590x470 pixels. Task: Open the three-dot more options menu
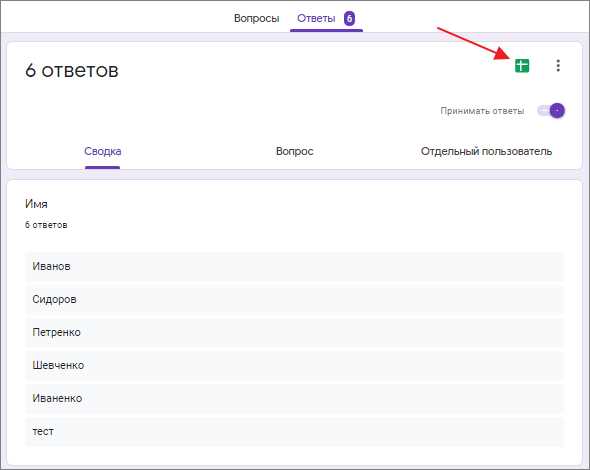point(558,65)
